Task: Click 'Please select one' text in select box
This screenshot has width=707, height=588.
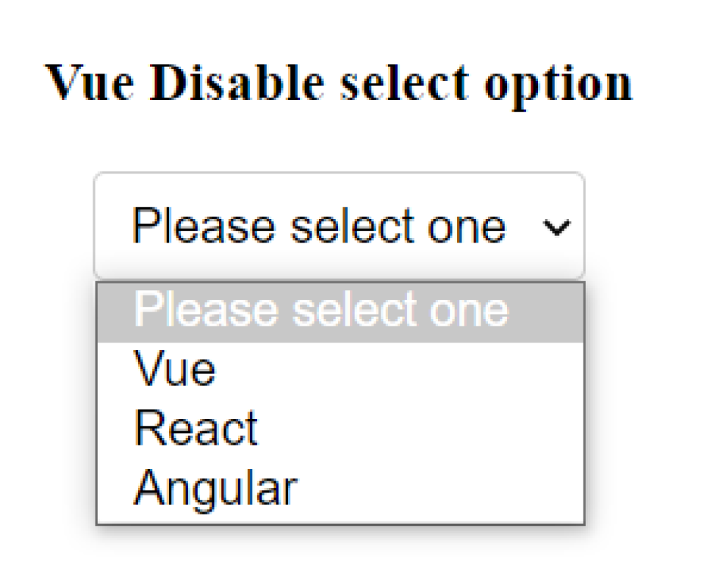Action: 319,226
